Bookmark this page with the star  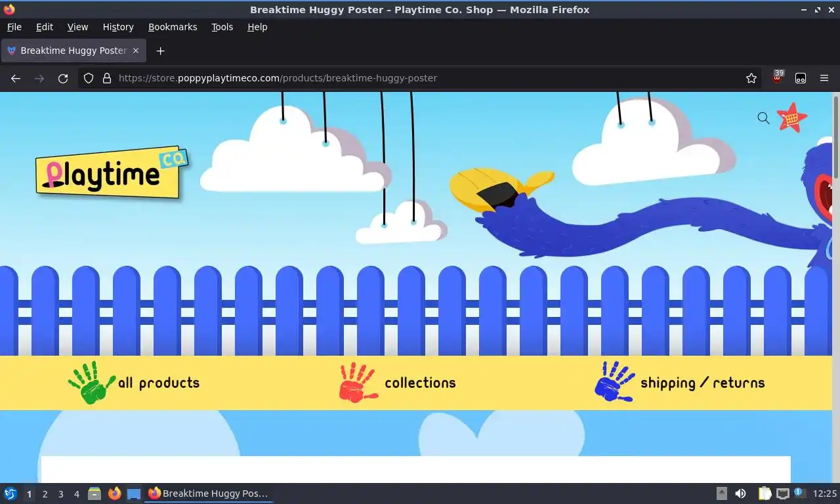pos(751,78)
